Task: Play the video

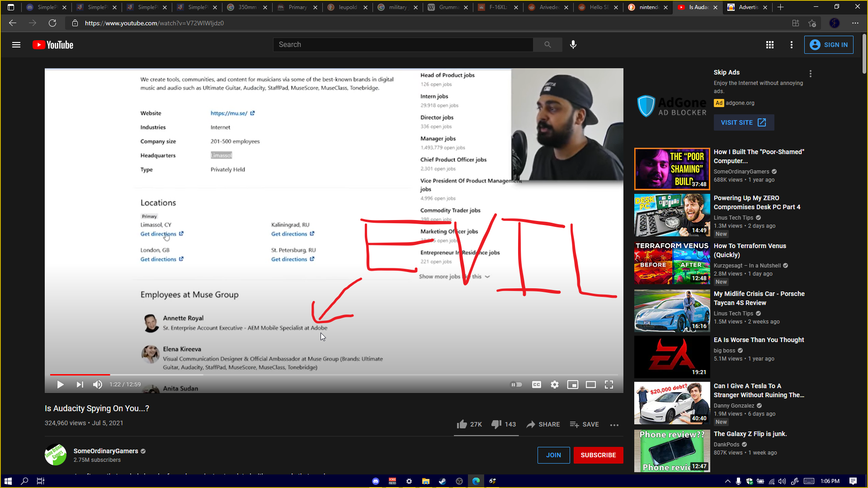Action: pos(60,385)
